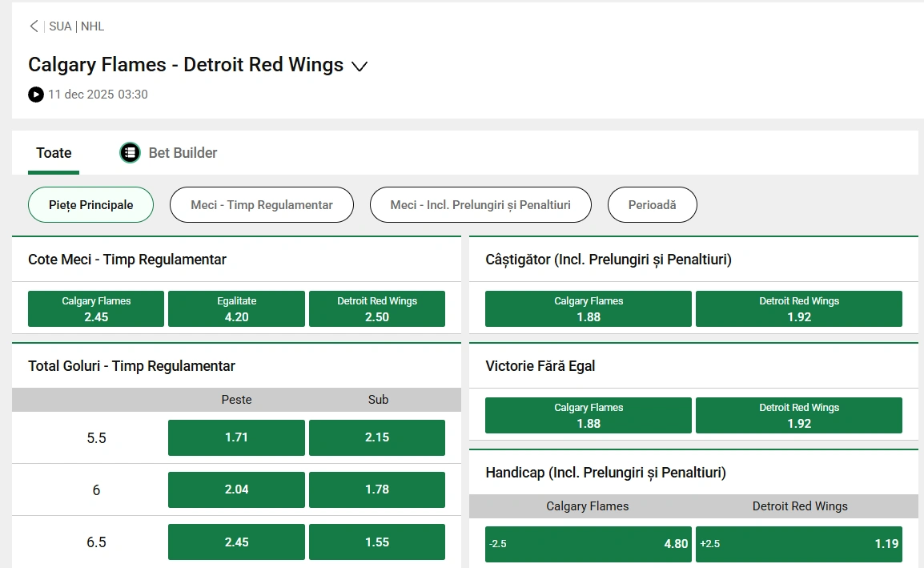924x568 pixels.
Task: Bet on Calgary Flames at 2.45
Action: [95, 308]
